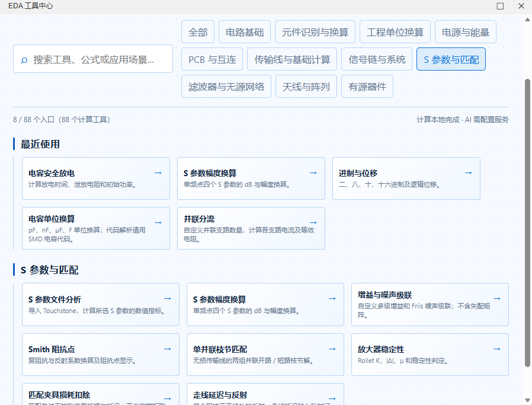Select 天线与阵列 category tab

click(306, 86)
